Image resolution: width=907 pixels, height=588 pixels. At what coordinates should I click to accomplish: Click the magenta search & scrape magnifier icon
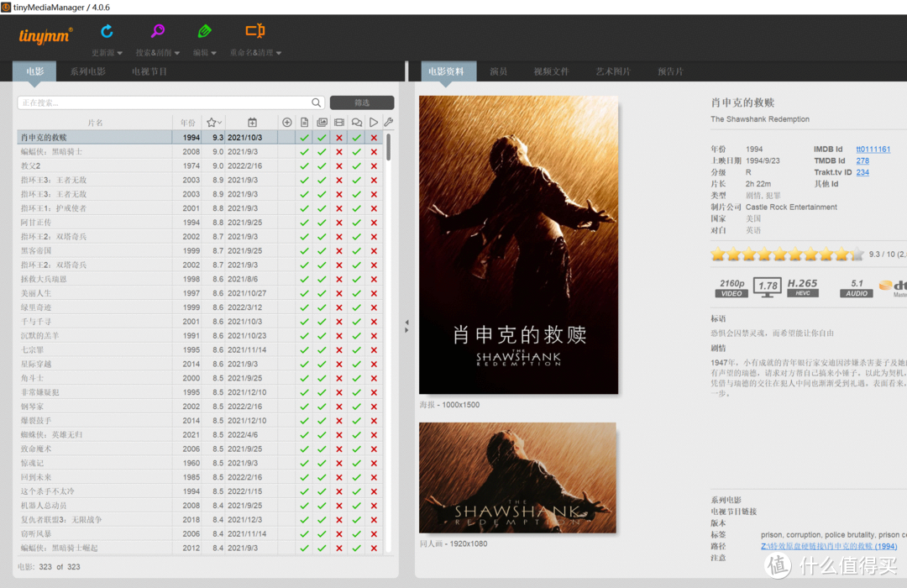point(157,32)
